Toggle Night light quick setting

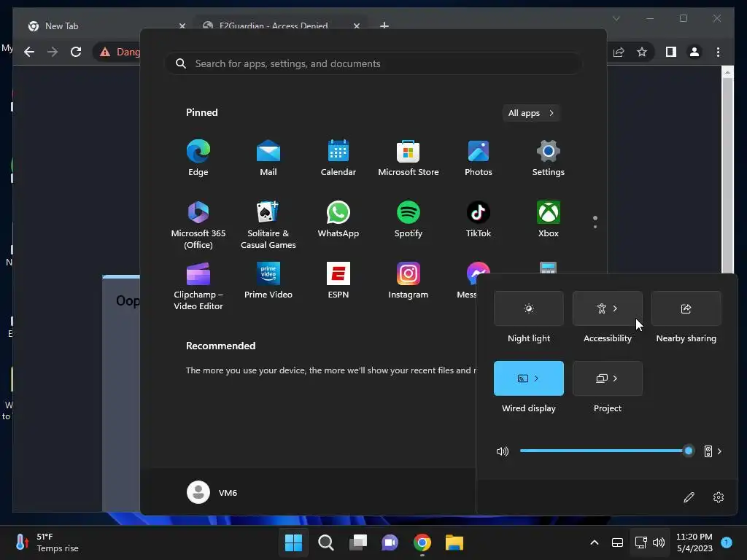tap(529, 308)
